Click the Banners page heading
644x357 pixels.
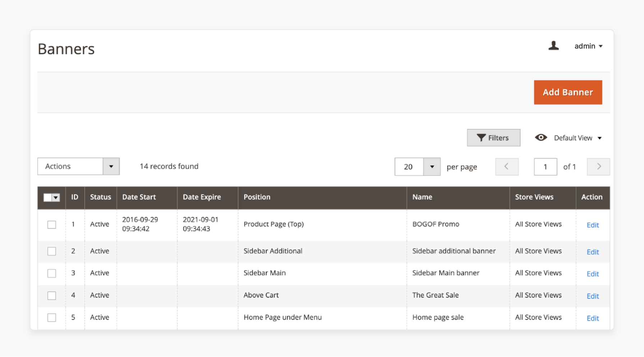tap(66, 49)
